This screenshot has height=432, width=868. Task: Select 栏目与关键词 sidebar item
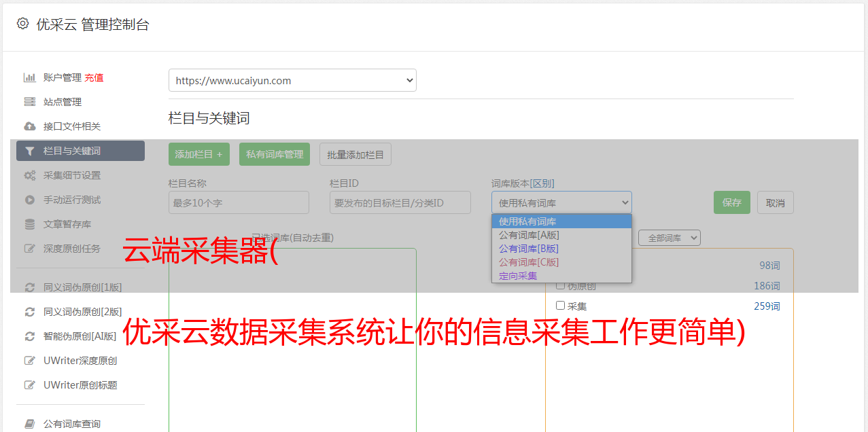80,151
